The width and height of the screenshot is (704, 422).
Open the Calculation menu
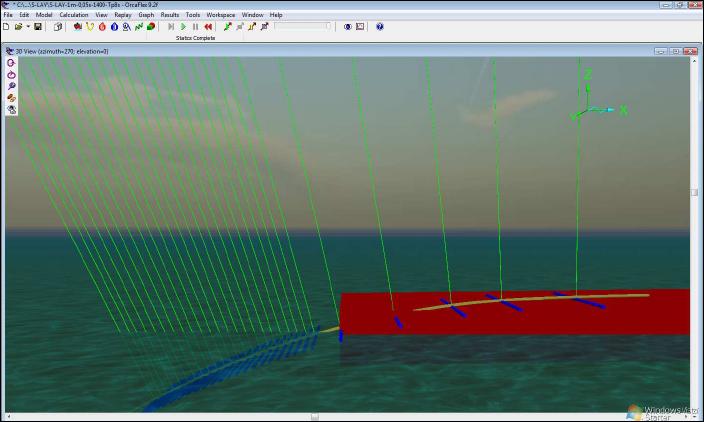73,16
